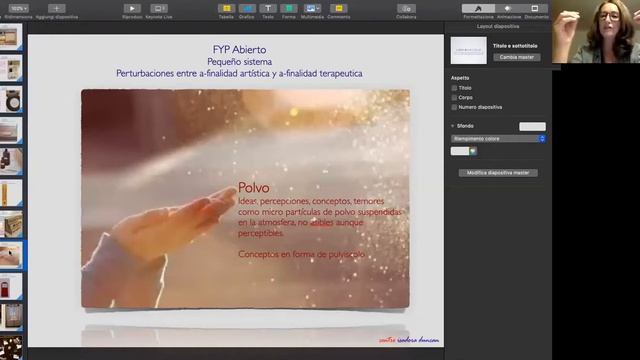Image resolution: width=640 pixels, height=360 pixels.
Task: Enable the Titolo checkbox
Action: pyautogui.click(x=454, y=88)
